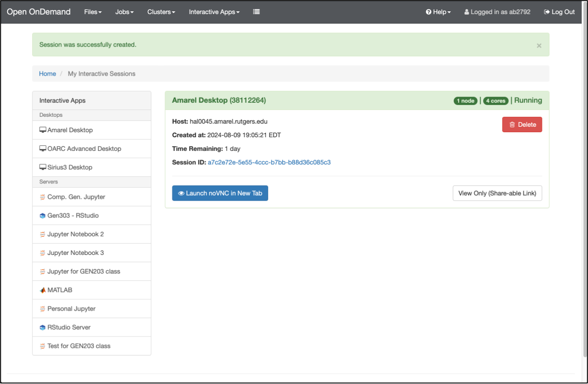Open the Session ID link
Screen dimensions: 588x384
click(269, 162)
